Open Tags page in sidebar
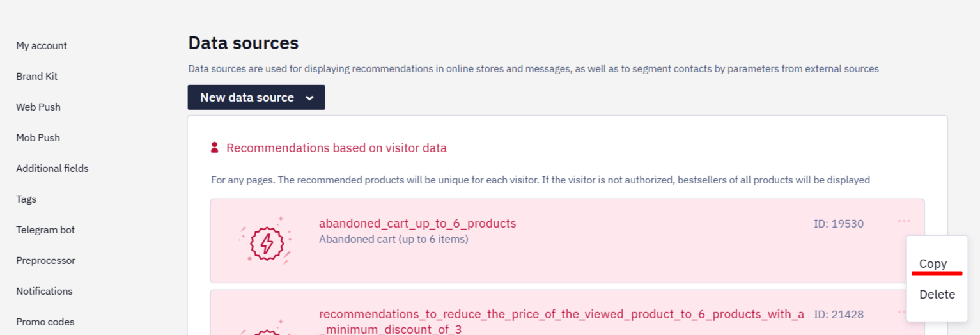This screenshot has height=335, width=980. click(26, 199)
